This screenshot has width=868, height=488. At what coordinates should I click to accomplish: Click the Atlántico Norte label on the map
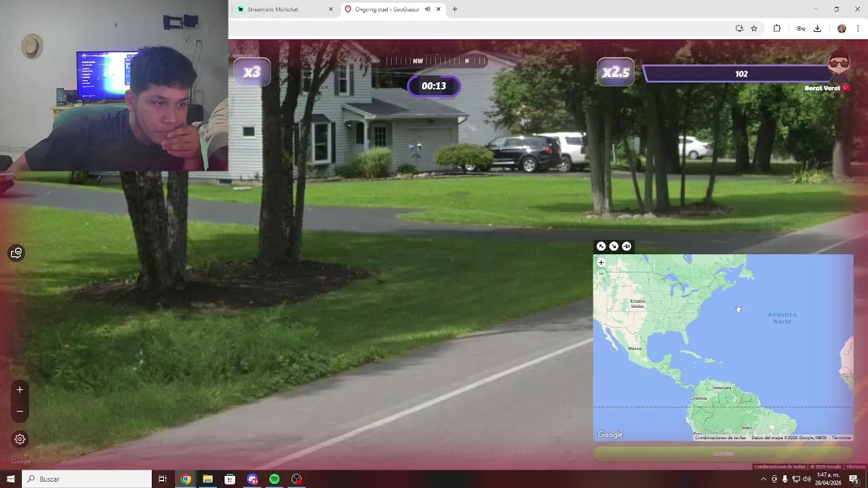(x=782, y=317)
